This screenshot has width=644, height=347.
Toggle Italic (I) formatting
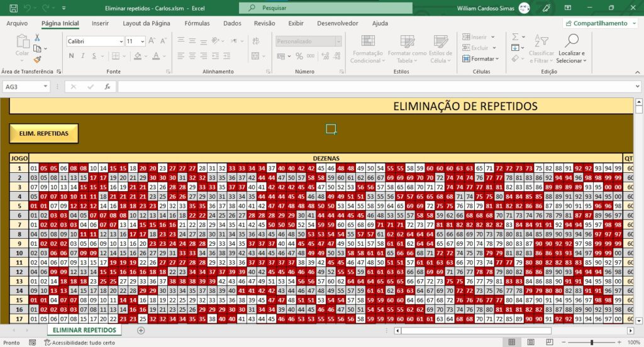coord(82,56)
